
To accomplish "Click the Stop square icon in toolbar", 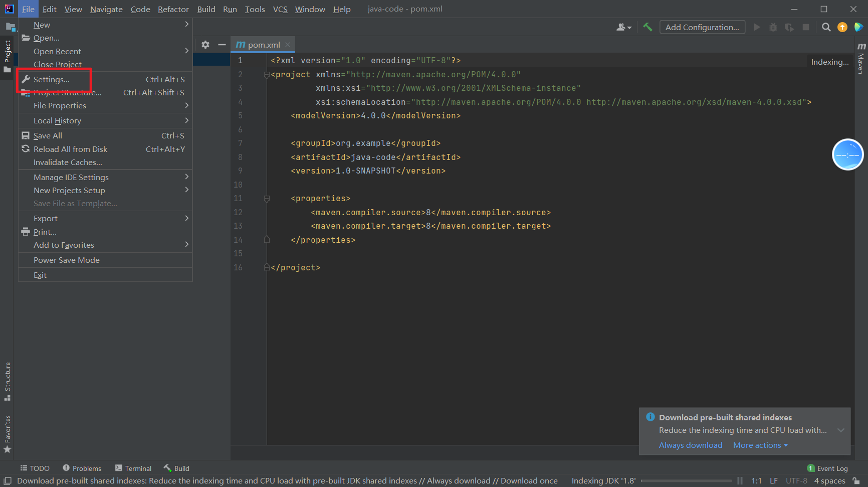I will (x=806, y=27).
